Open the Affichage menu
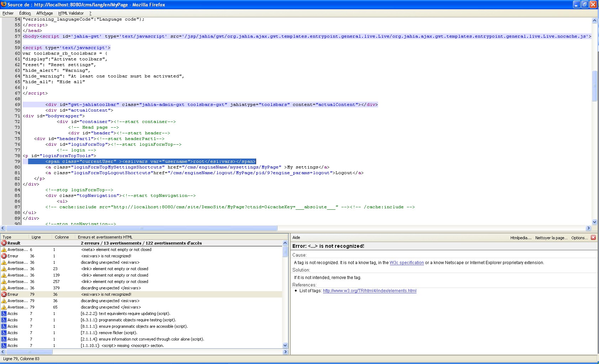This screenshot has width=599, height=364. pyautogui.click(x=44, y=13)
